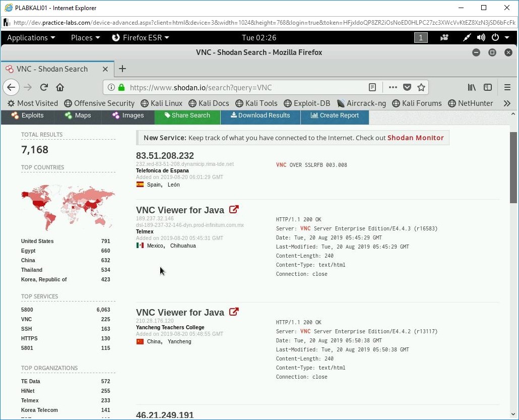This screenshot has width=519, height=420.
Task: Click the volume icon in the top panel
Action: coord(481,37)
